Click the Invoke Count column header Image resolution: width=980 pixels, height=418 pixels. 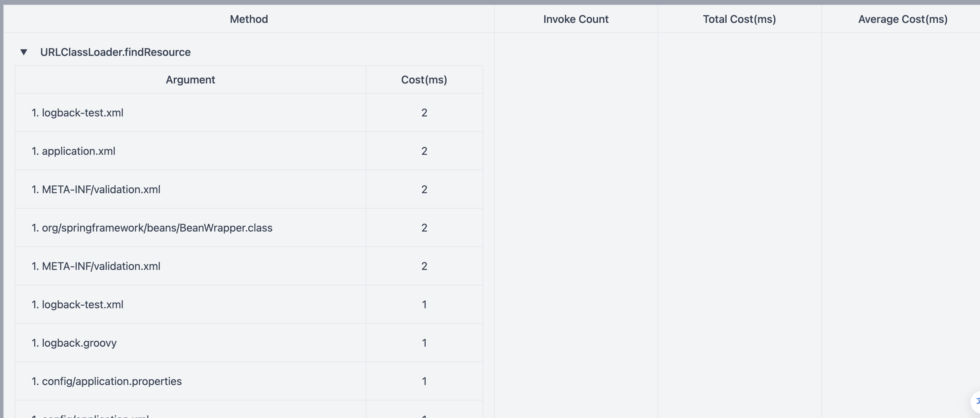click(575, 19)
